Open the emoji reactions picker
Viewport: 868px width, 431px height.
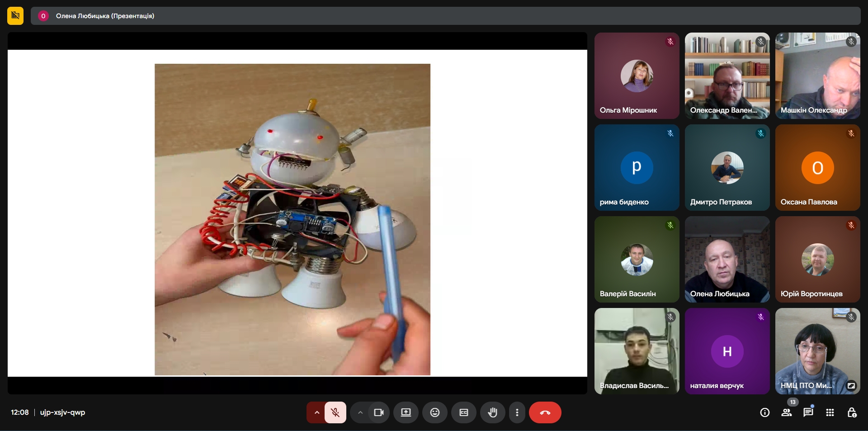coord(434,412)
